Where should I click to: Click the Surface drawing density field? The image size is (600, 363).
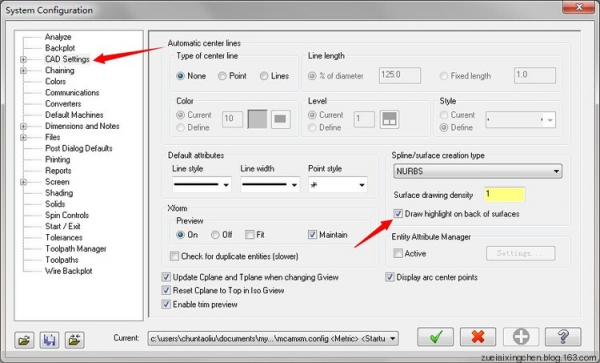click(x=504, y=195)
